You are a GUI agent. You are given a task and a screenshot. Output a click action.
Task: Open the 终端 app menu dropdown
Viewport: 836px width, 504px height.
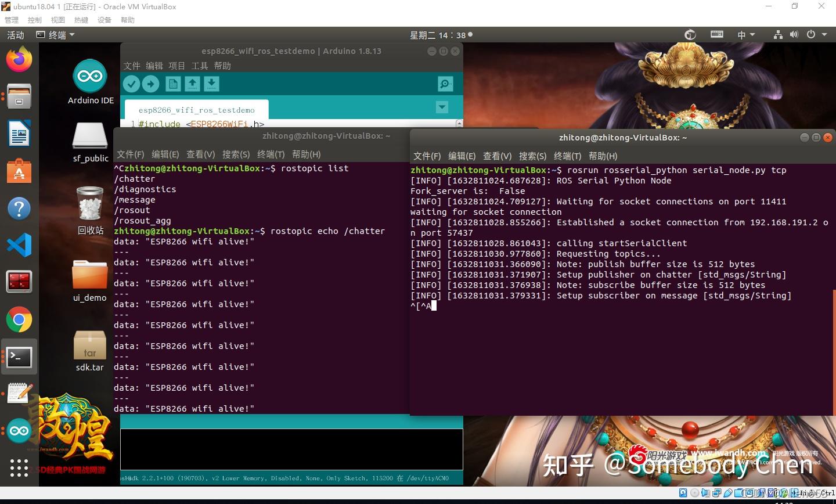click(56, 35)
